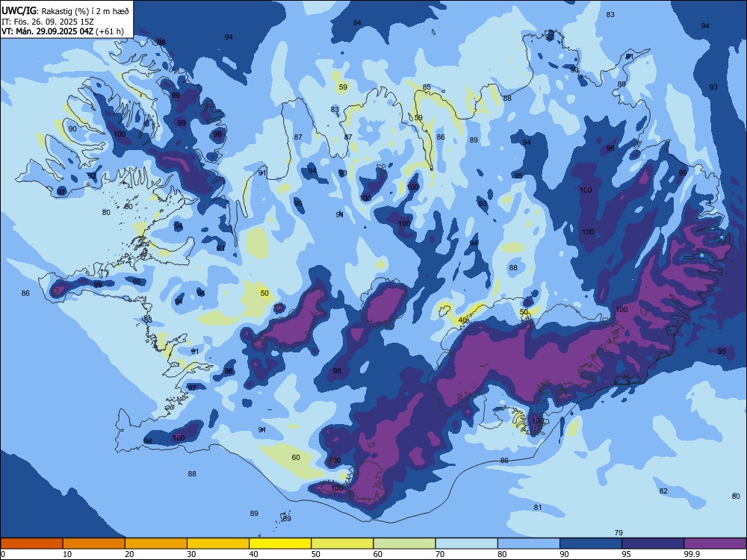
Task: Click the purple legend swatch above 99.9
Action: tap(715, 544)
